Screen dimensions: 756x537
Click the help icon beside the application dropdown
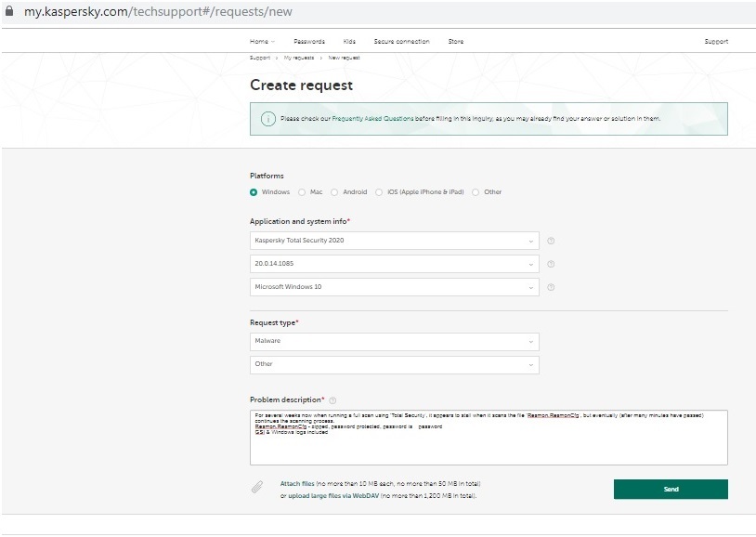(551, 241)
